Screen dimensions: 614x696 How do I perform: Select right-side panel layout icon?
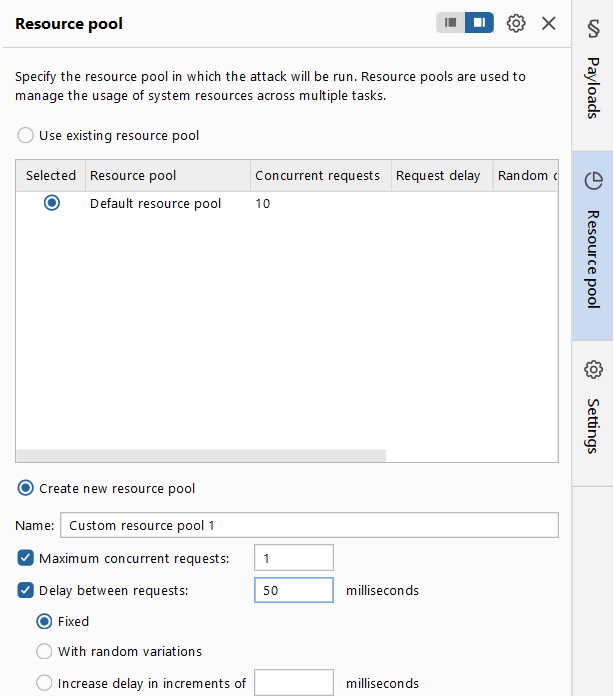479,23
